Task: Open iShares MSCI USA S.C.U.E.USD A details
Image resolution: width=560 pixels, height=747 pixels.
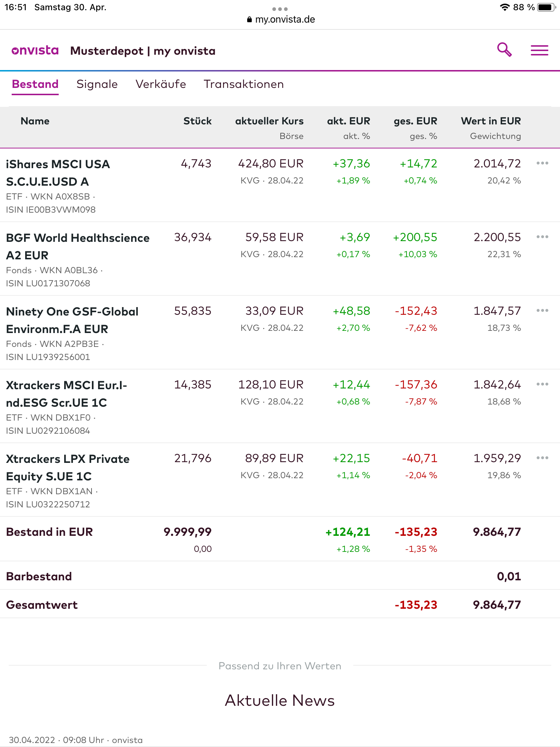Action: point(58,173)
